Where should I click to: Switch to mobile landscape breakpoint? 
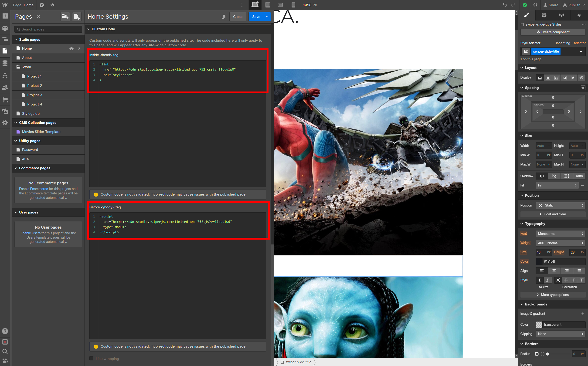(281, 5)
